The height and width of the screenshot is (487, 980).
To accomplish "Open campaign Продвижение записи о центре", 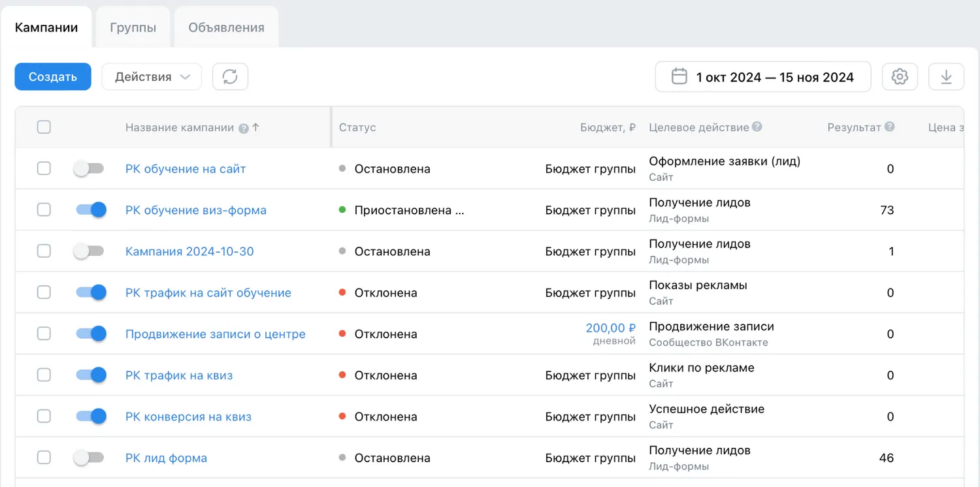I will [x=216, y=334].
